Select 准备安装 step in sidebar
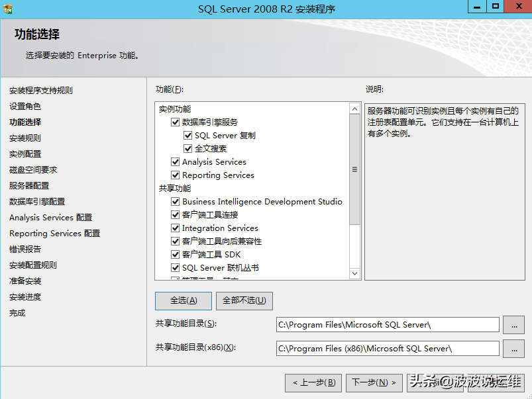The height and width of the screenshot is (399, 532). (25, 281)
